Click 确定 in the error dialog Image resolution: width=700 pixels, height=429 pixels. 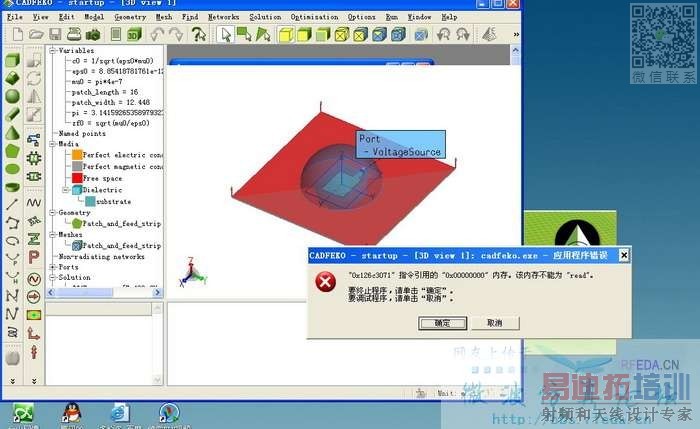click(442, 323)
